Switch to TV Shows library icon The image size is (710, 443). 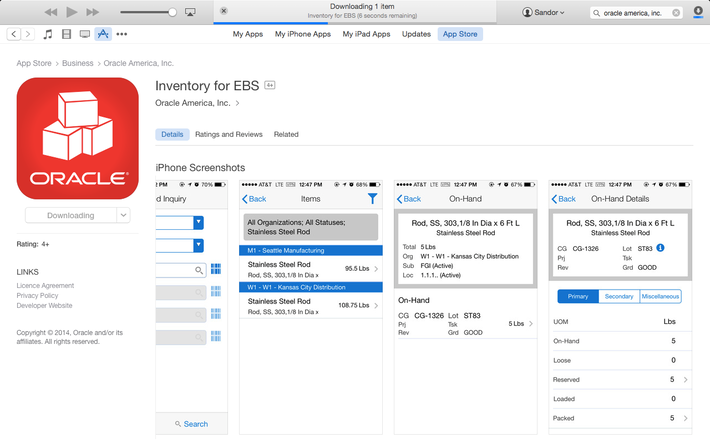[x=85, y=34]
